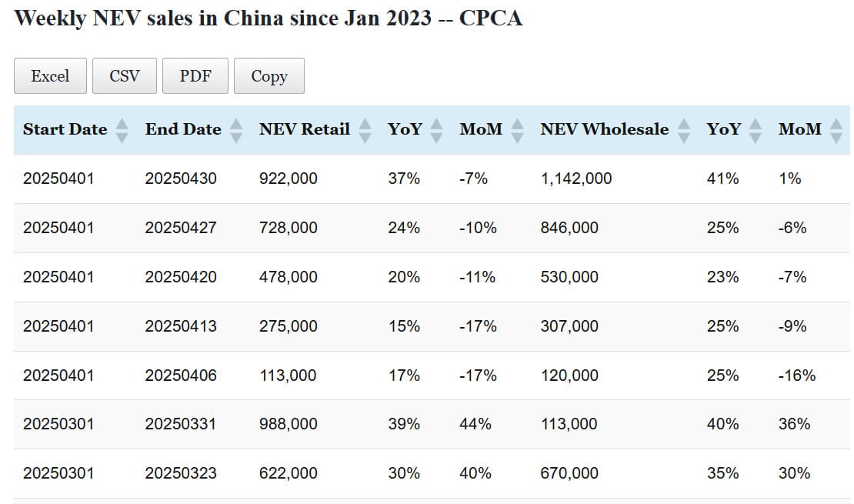Click sort arrows on the last MoM column

[x=836, y=130]
